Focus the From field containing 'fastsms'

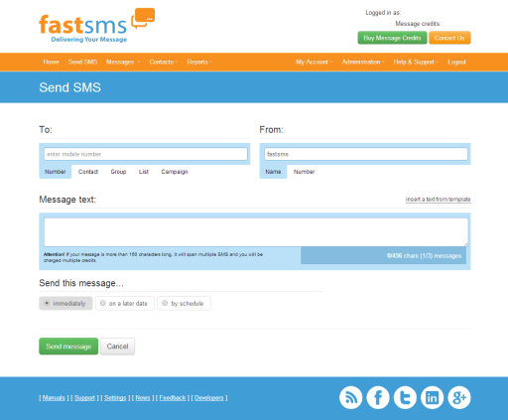[366, 154]
